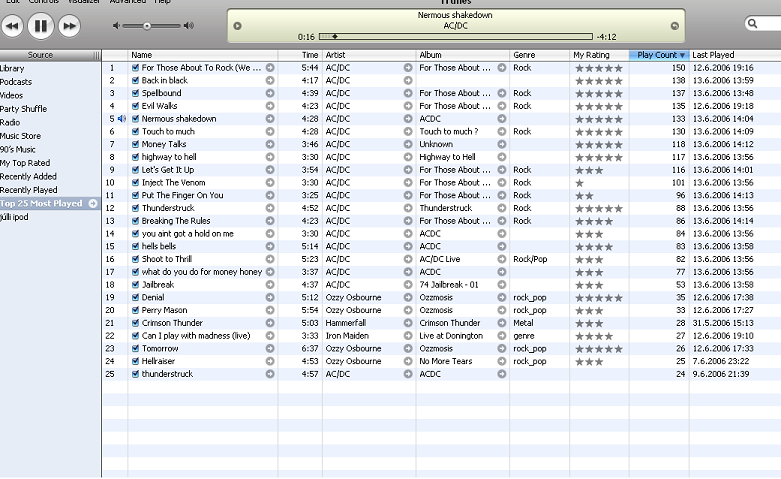Open Videos in the source list
This screenshot has height=479, width=781.
pyautogui.click(x=11, y=95)
